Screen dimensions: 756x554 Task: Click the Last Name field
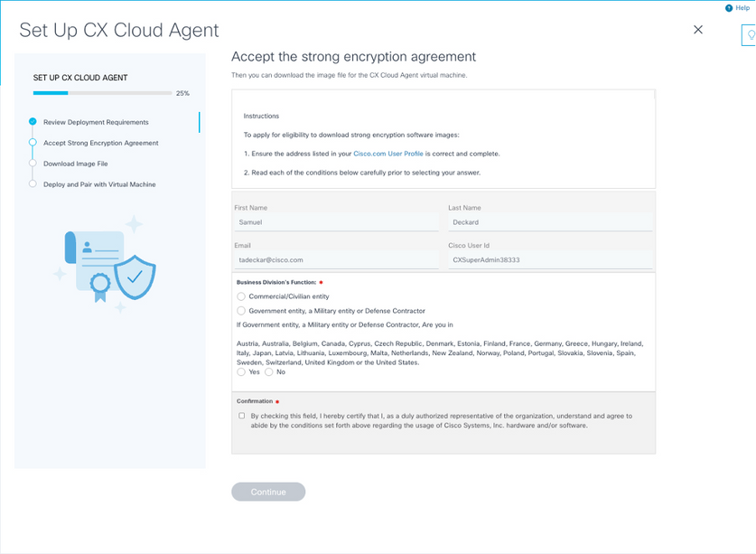click(x=550, y=222)
